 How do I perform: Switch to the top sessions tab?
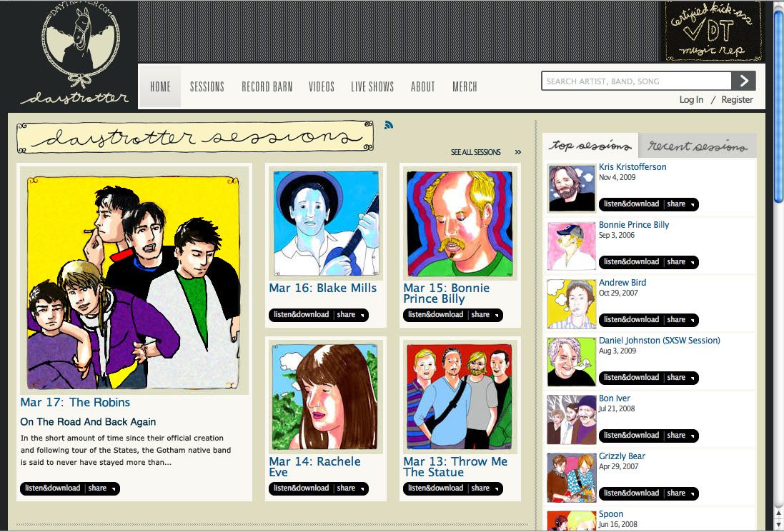(x=590, y=146)
